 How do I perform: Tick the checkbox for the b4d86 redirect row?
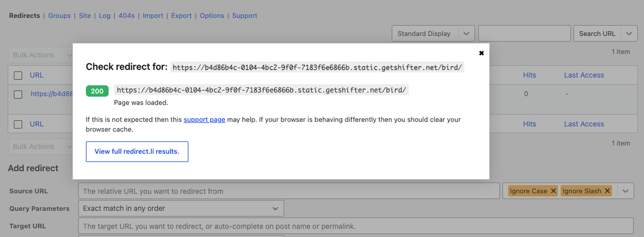18,95
